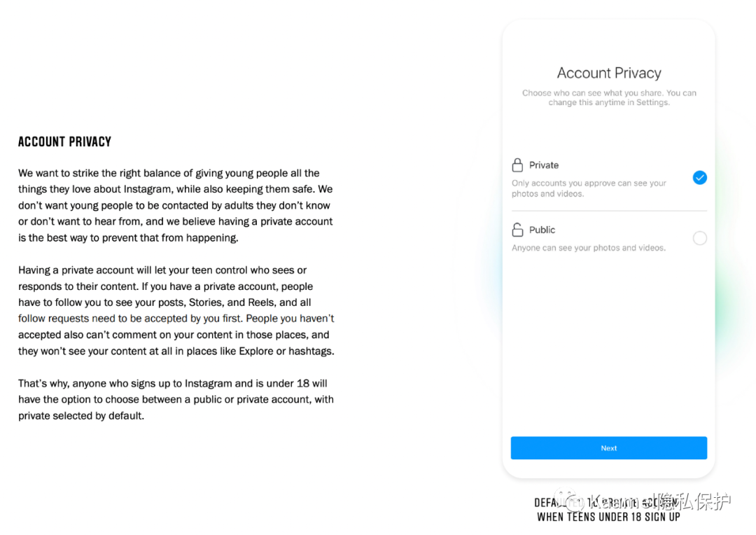Viewport: 756px width, 535px height.
Task: Click the "Choose who can see what you share" subtitle
Action: (609, 97)
